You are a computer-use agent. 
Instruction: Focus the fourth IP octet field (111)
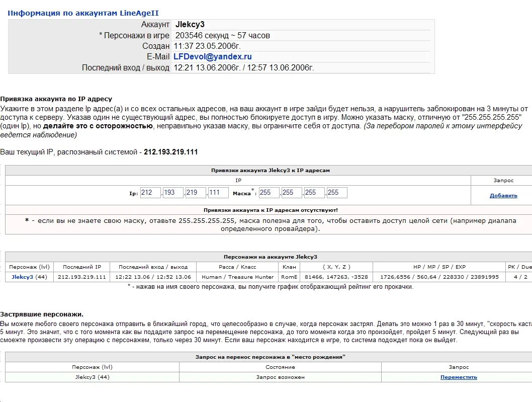(x=218, y=193)
